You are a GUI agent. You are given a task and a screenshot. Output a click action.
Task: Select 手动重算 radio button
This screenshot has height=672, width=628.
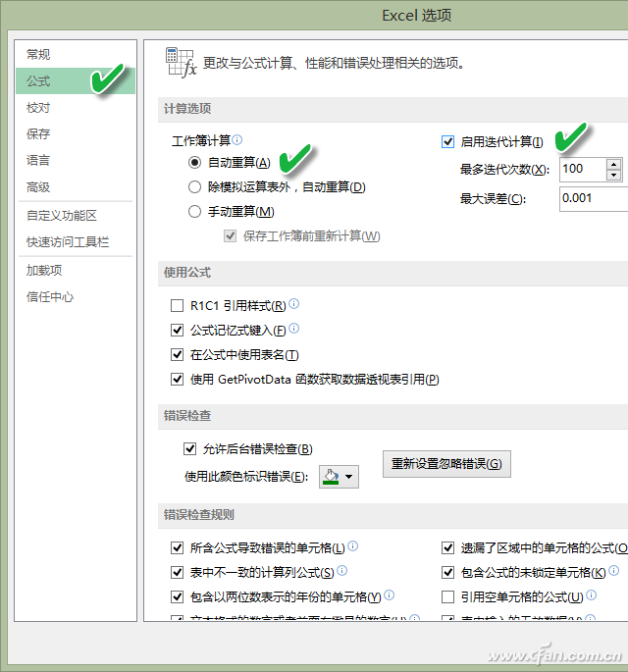tap(194, 211)
